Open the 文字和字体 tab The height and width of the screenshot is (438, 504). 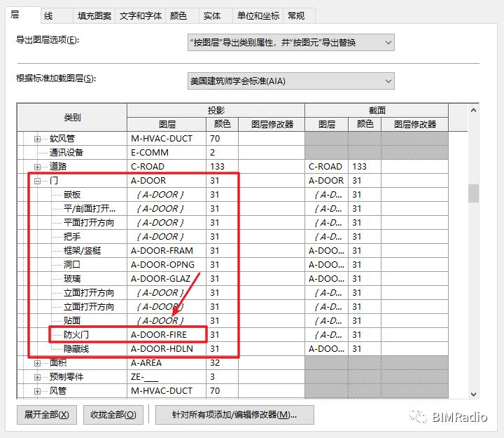point(141,15)
